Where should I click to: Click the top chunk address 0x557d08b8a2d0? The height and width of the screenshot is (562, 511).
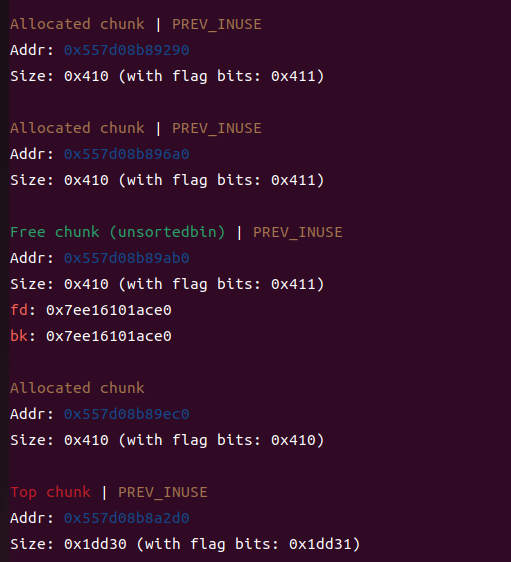pyautogui.click(x=126, y=518)
